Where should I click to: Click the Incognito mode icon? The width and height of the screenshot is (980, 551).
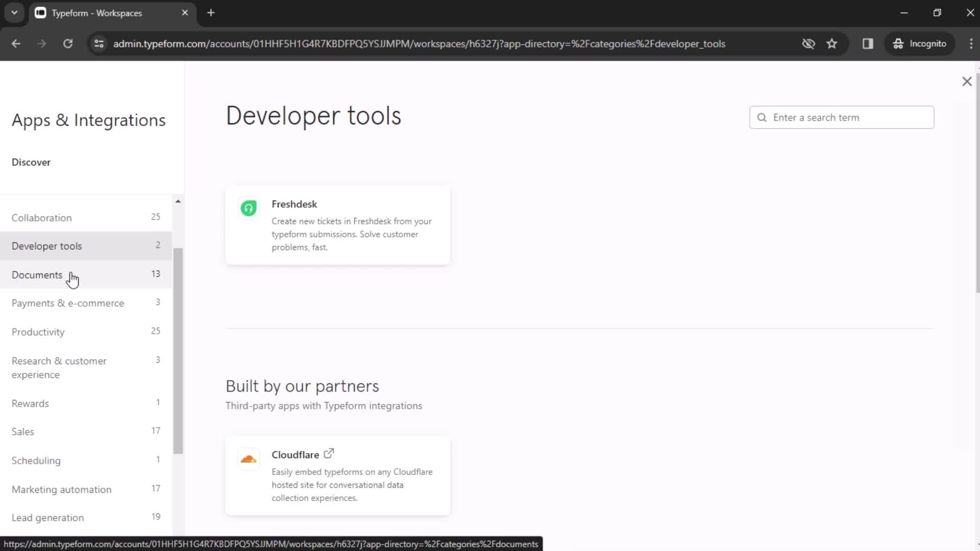[x=898, y=44]
